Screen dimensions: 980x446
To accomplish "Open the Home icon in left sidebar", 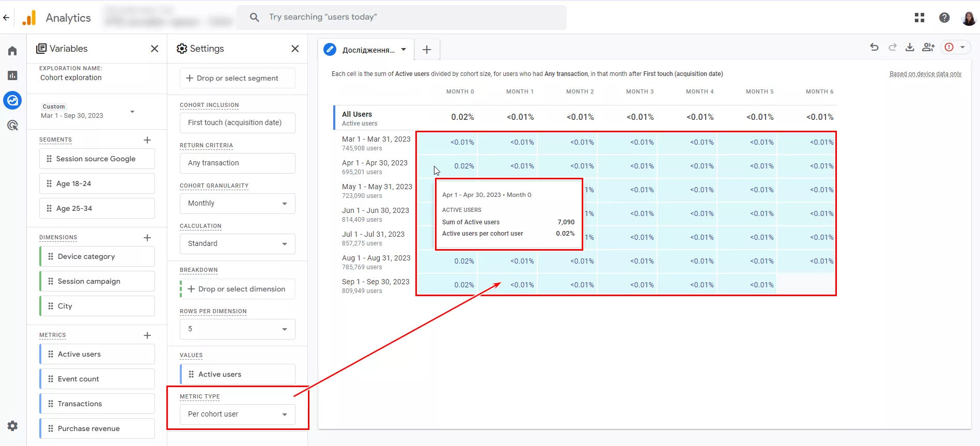I will coord(12,51).
